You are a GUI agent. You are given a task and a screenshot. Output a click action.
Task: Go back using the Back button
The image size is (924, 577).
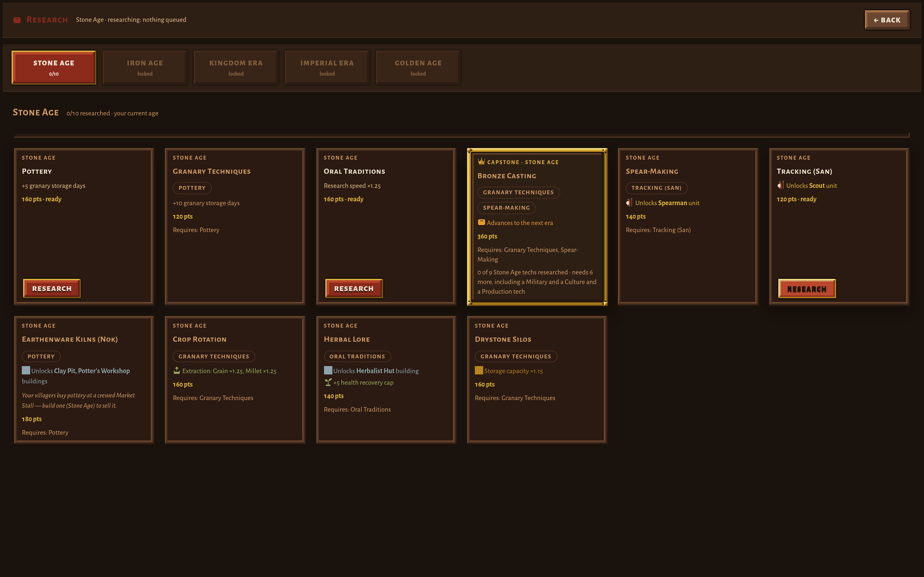pyautogui.click(x=887, y=20)
